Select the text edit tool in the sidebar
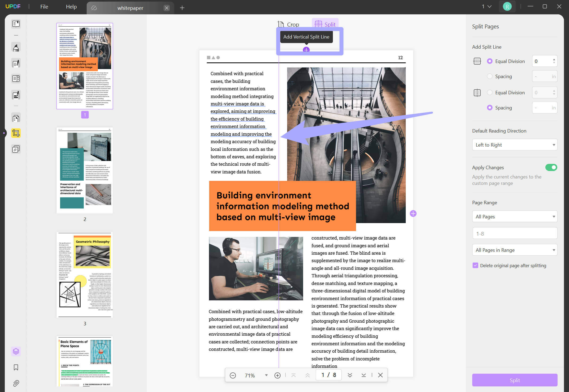The image size is (569, 392). pos(16,63)
